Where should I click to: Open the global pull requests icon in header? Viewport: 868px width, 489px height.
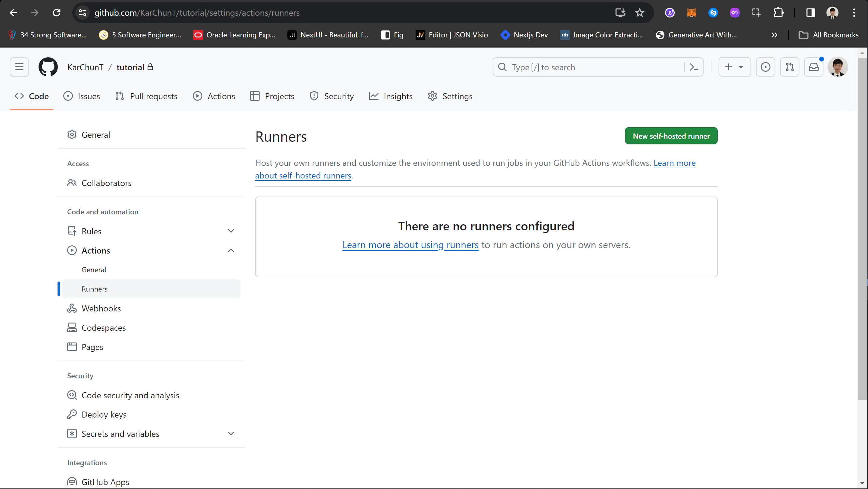(x=789, y=67)
